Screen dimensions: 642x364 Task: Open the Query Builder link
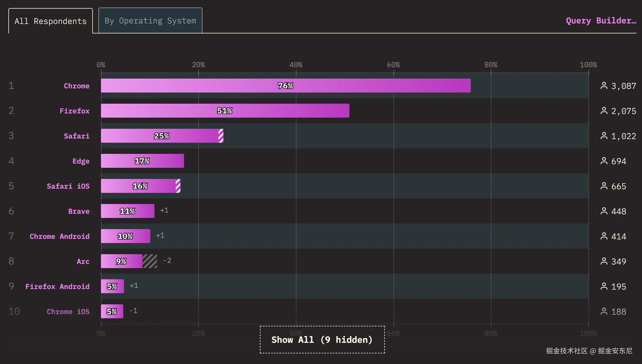[601, 21]
